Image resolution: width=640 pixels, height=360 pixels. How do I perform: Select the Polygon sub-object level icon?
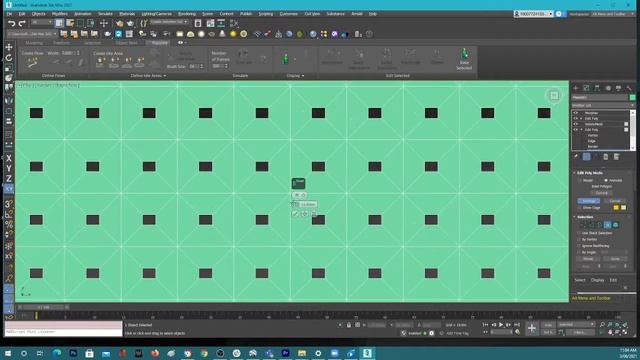point(607,225)
